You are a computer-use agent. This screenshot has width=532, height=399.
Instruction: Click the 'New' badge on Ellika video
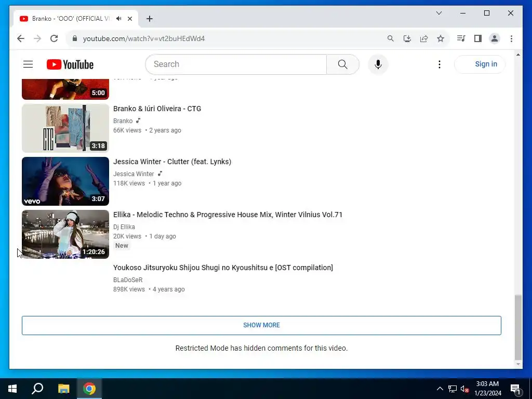coord(122,246)
